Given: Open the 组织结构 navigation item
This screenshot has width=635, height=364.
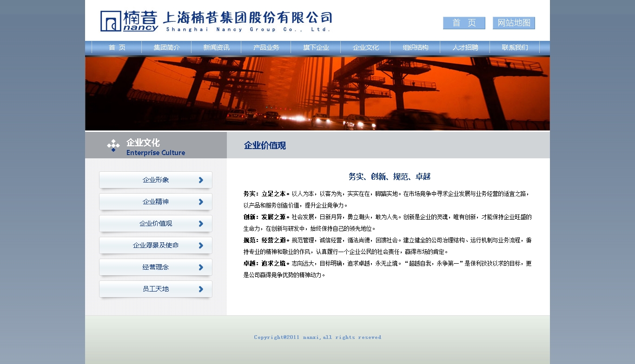Looking at the screenshot, I should tap(416, 47).
